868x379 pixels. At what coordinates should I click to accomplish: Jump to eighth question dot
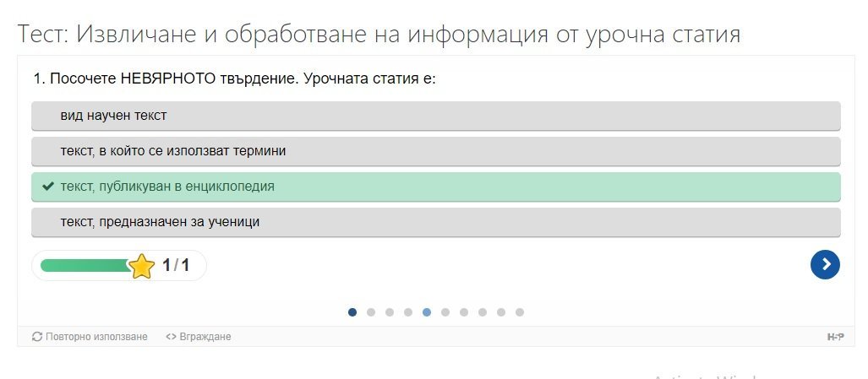pyautogui.click(x=483, y=312)
